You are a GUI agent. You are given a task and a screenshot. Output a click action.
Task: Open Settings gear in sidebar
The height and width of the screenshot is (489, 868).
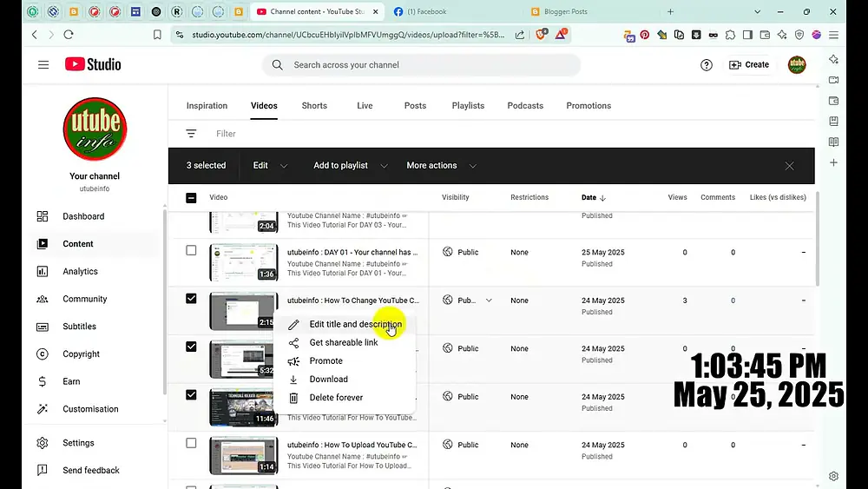[x=42, y=443]
